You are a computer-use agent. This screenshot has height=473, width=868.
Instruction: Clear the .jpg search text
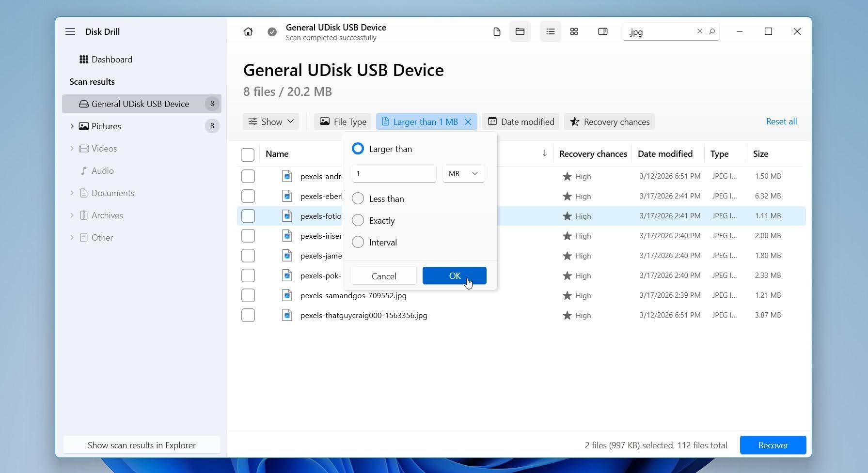700,31
